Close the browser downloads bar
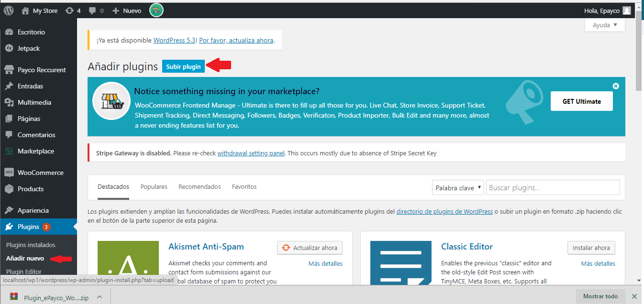Viewport: 644px width, 304px height. [x=634, y=296]
